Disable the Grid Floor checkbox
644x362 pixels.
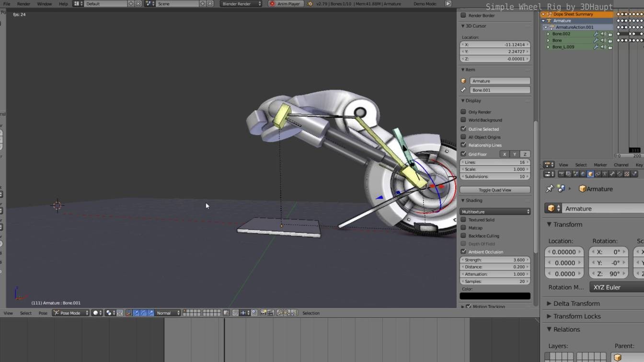pyautogui.click(x=463, y=154)
